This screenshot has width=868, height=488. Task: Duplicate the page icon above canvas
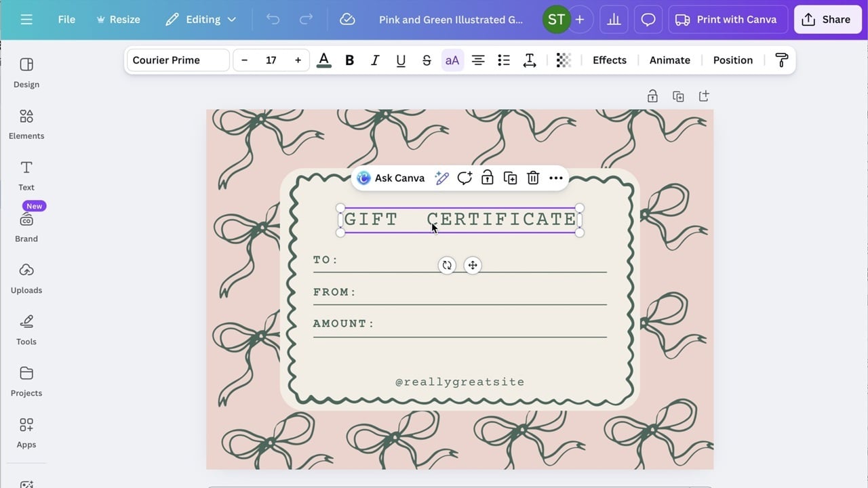point(678,96)
